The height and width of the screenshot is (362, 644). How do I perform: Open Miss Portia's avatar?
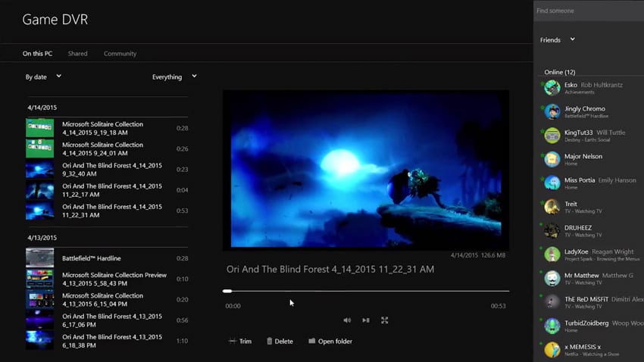pos(552,183)
